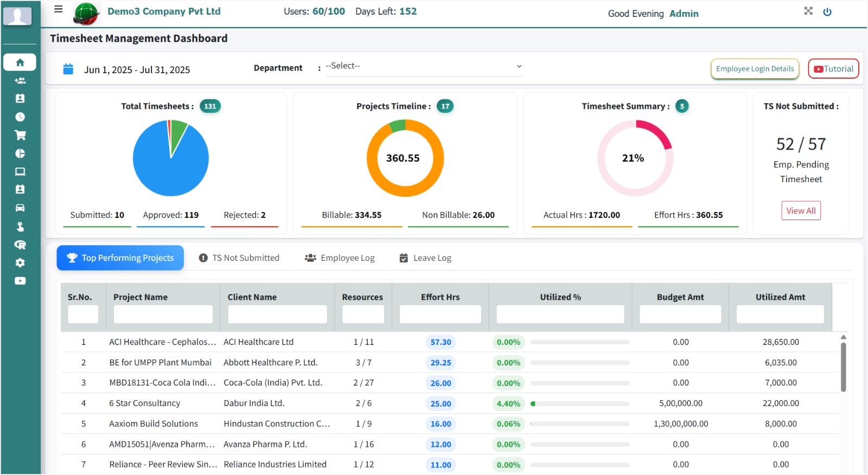Open the contact badge icon below the laptop
This screenshot has height=475, width=868.
pyautogui.click(x=20, y=189)
